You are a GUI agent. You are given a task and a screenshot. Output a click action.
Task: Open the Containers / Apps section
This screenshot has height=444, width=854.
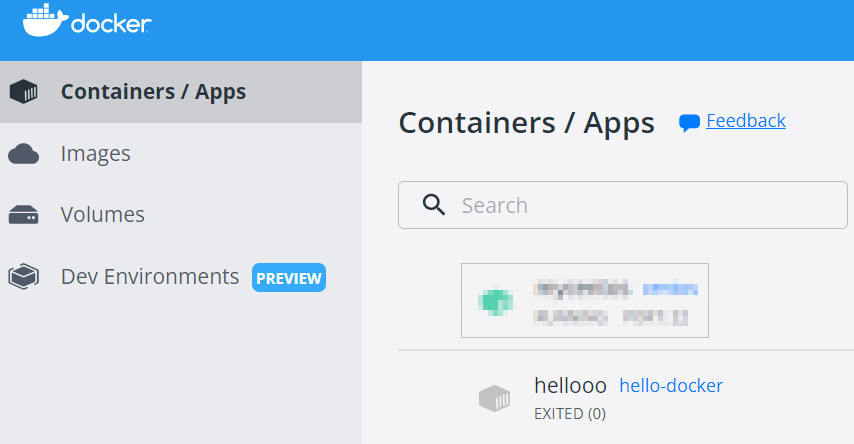pos(153,92)
